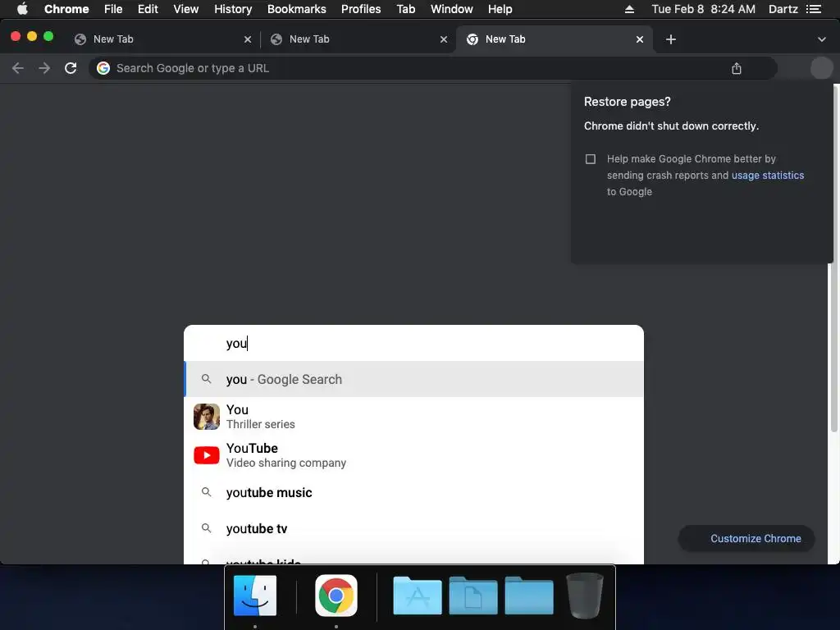
Task: Click the You series thumbnail image
Action: click(x=206, y=417)
